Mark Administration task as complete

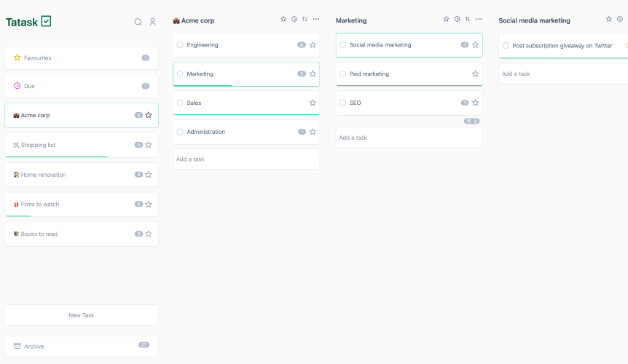pos(180,132)
